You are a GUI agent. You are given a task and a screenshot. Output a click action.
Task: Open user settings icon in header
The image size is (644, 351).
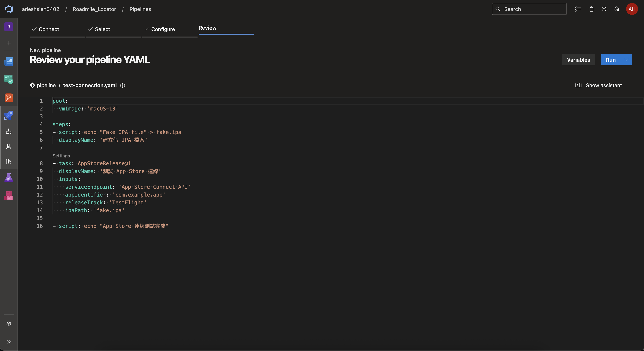tap(617, 9)
